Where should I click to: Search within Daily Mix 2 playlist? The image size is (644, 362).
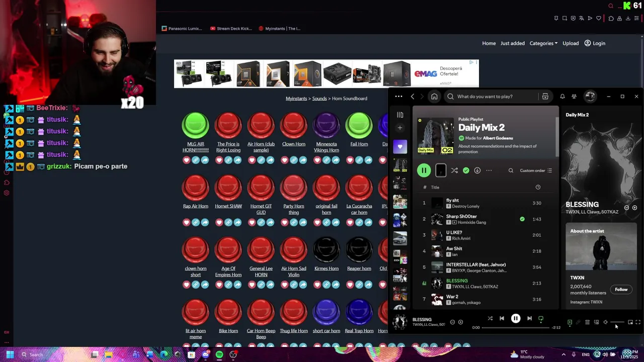(x=511, y=170)
